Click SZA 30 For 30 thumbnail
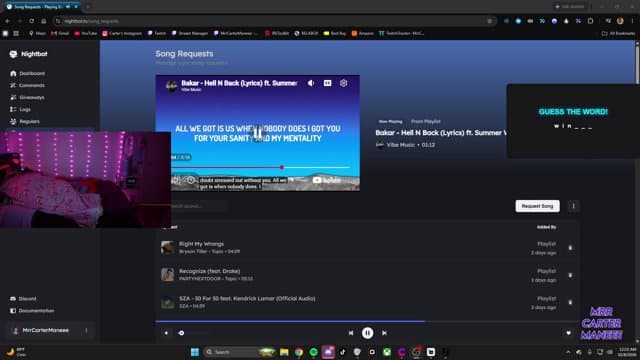 (x=167, y=302)
